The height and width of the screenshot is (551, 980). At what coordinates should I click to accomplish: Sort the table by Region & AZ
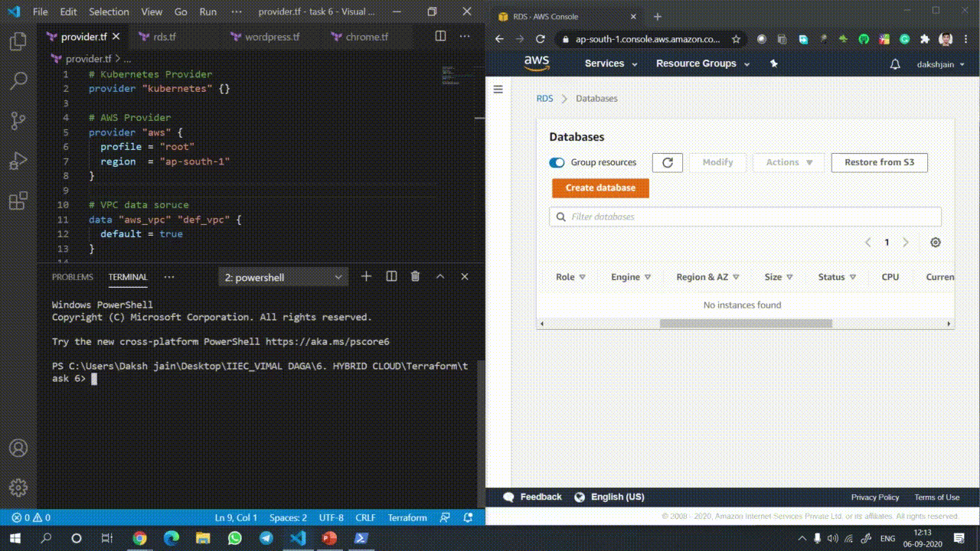coord(708,277)
